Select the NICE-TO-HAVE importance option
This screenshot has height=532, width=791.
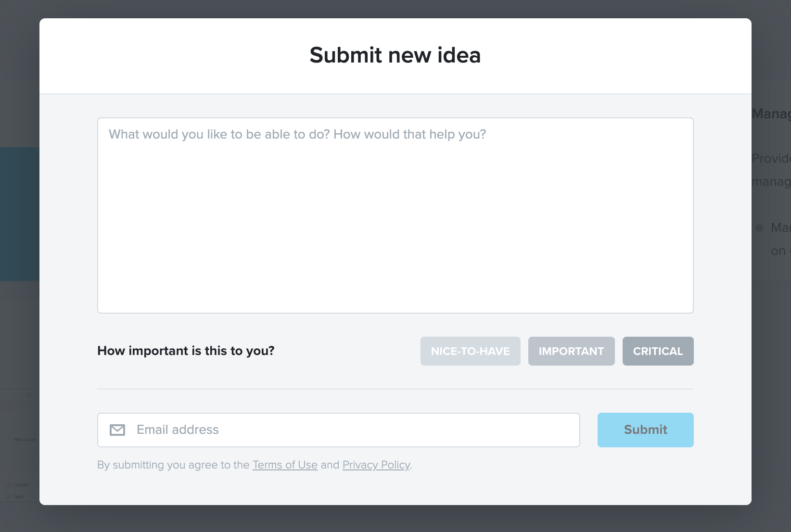470,351
